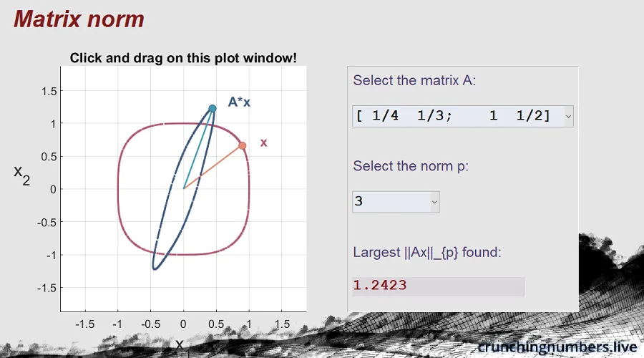Click the 'Select the matrix A:' label
The height and width of the screenshot is (358, 644).
point(414,80)
